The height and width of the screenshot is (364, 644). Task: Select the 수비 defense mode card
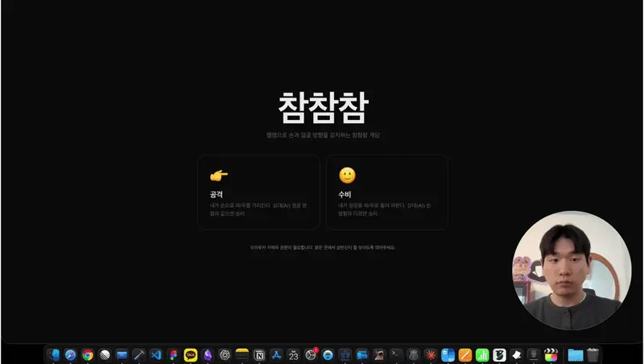point(387,192)
